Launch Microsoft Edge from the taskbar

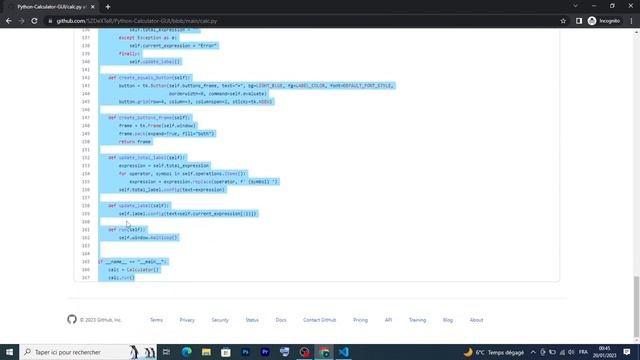pos(187,352)
